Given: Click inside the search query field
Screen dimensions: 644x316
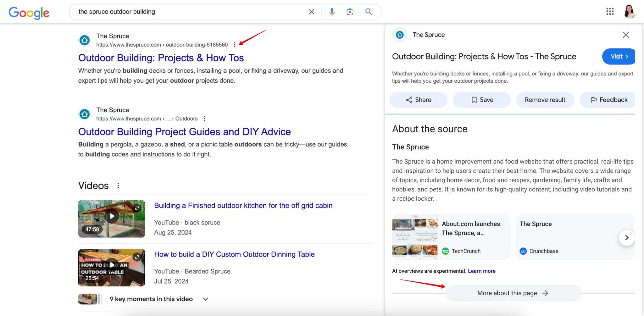Looking at the screenshot, I should [x=189, y=12].
